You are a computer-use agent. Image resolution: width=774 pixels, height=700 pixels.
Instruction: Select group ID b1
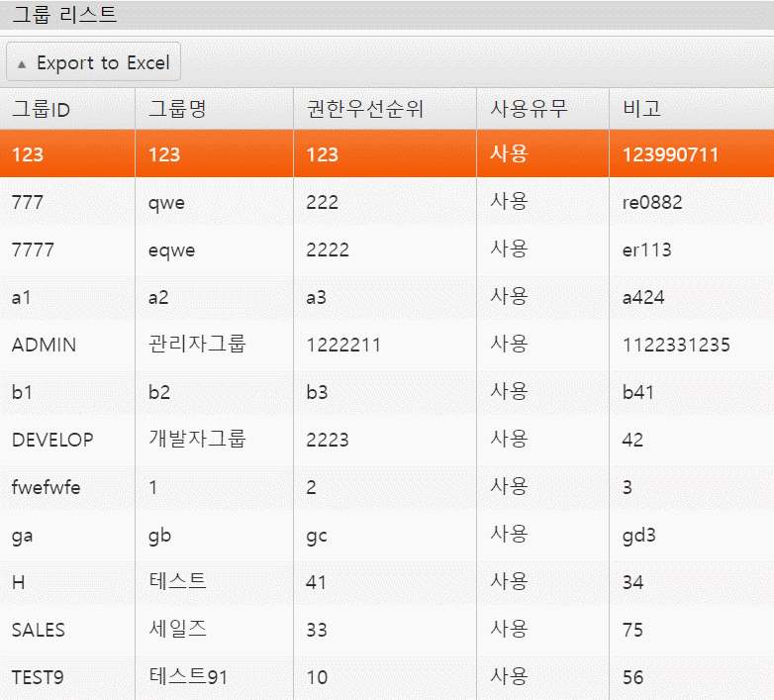click(22, 392)
